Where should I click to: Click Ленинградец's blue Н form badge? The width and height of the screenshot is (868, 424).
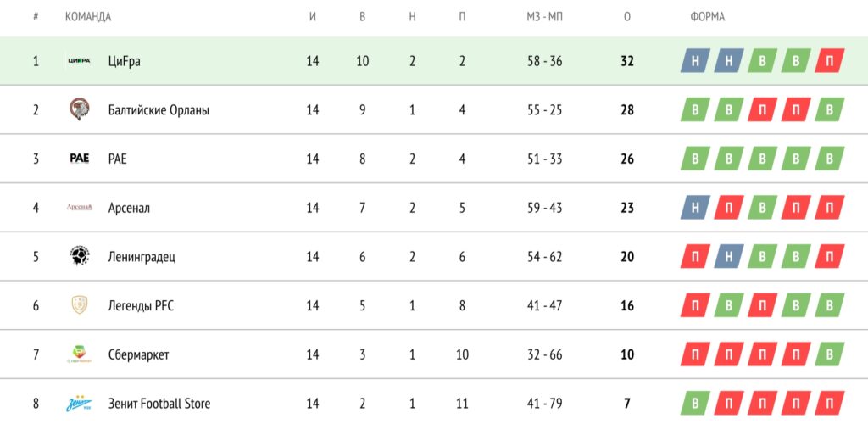pos(728,257)
